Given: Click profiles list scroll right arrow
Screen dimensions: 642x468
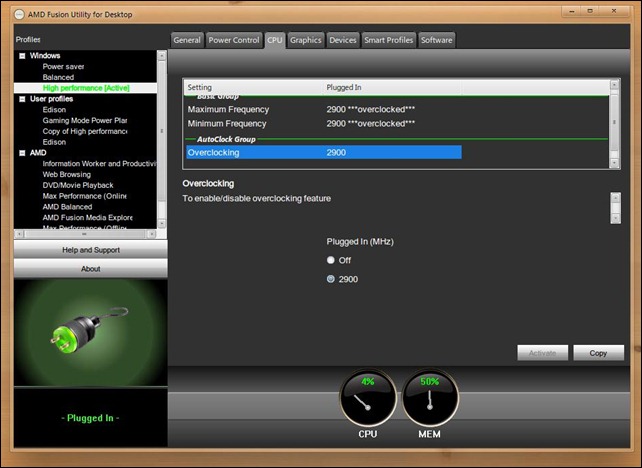Looking at the screenshot, I should [x=151, y=234].
